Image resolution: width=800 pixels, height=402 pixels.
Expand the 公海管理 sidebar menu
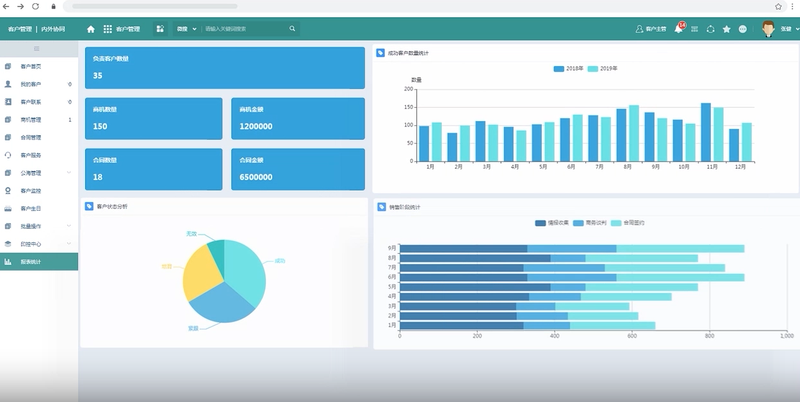(39, 173)
